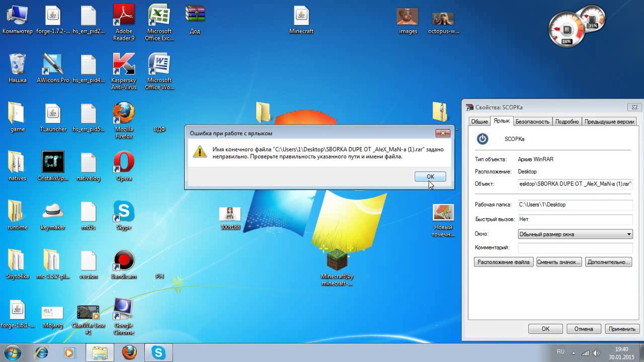
Task: Open the version file icon
Action: pyautogui.click(x=88, y=265)
